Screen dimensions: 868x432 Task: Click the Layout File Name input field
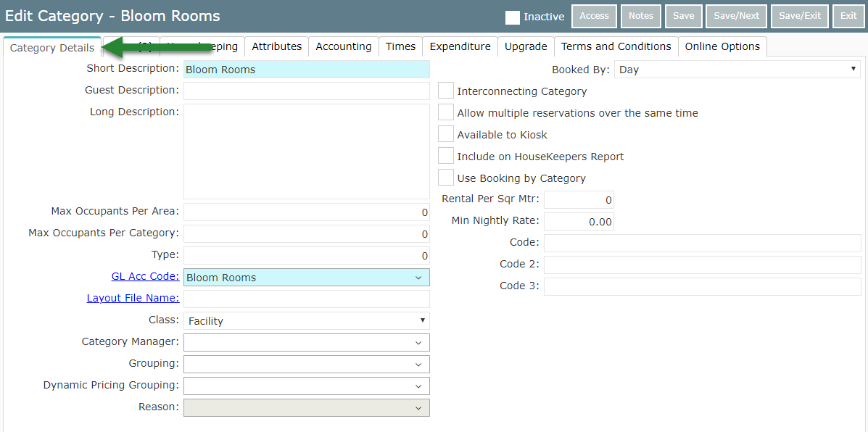[x=306, y=299]
